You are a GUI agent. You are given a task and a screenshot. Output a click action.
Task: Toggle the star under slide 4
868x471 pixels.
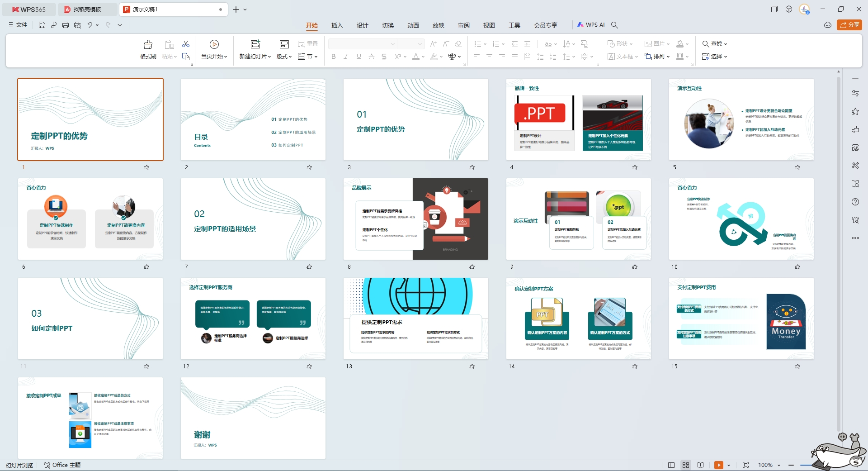coord(635,167)
